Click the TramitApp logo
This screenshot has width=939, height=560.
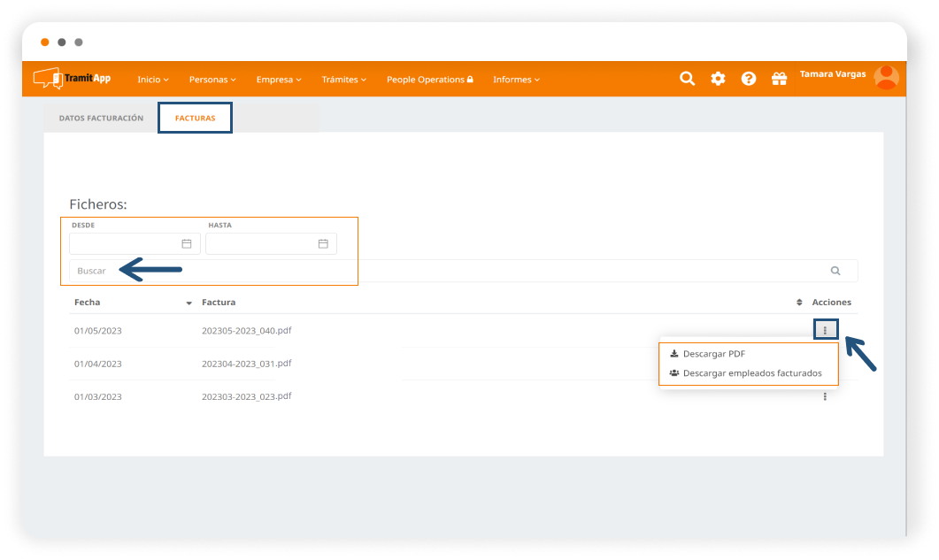(73, 79)
